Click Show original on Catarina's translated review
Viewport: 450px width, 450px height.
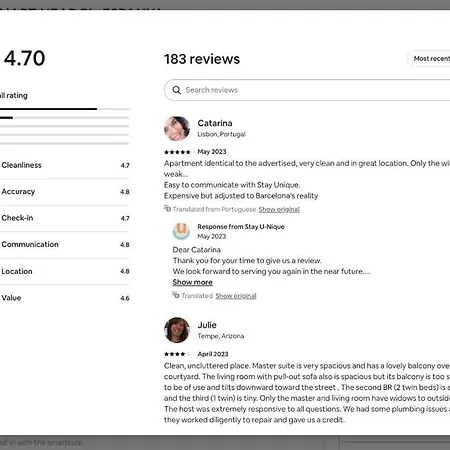point(279,209)
